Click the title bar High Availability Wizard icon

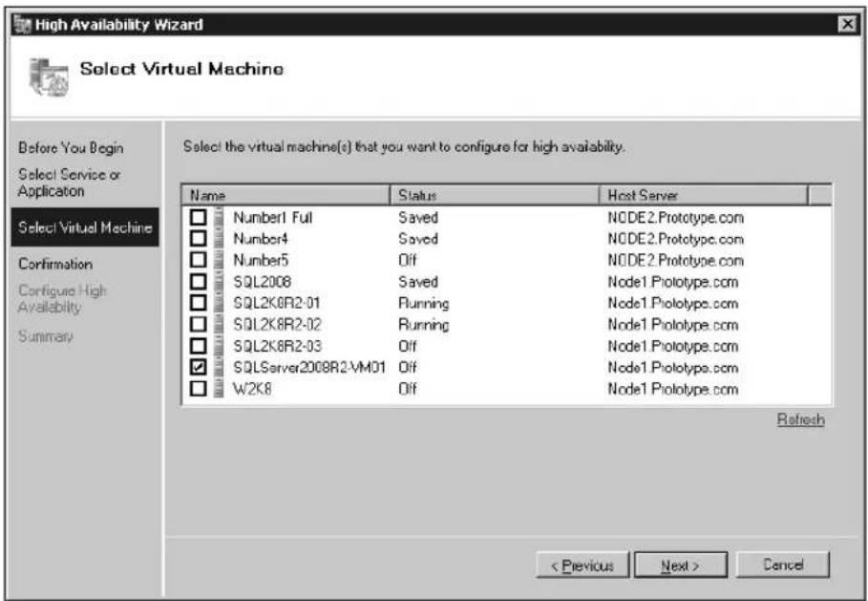pos(22,25)
